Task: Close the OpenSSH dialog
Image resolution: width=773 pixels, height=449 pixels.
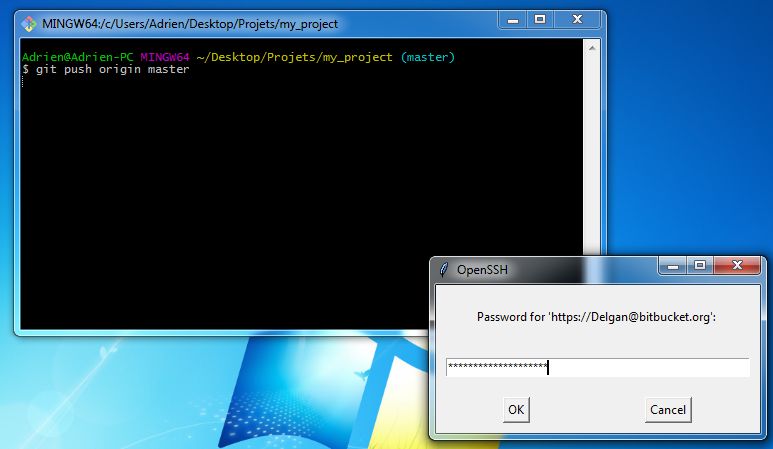Action: (x=738, y=266)
